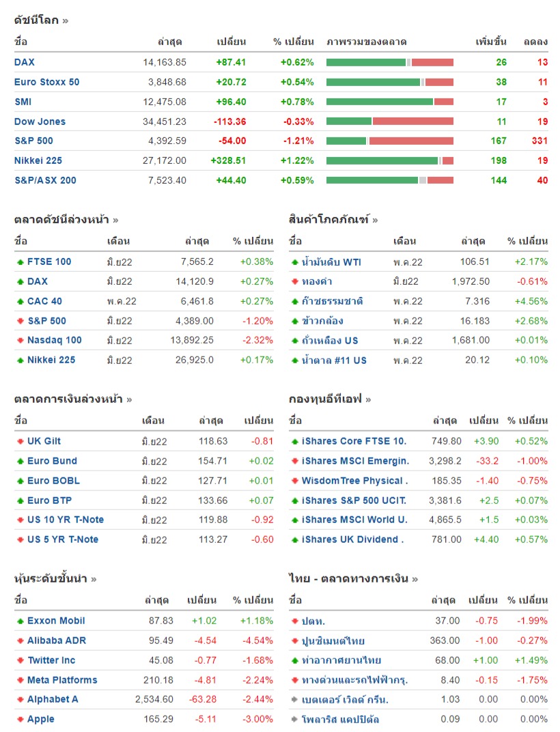The width and height of the screenshot is (560, 732).
Task: Open the Euro Stoxx 50 index link
Action: tap(46, 82)
